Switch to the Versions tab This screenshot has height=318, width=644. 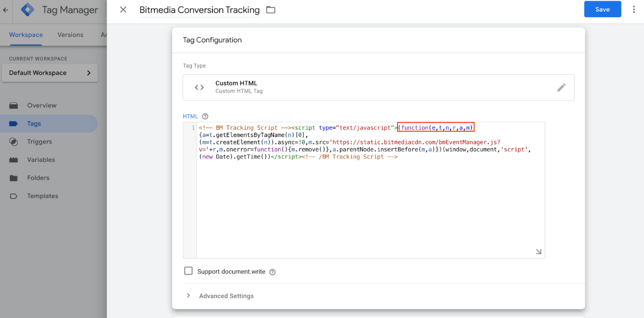click(x=70, y=35)
